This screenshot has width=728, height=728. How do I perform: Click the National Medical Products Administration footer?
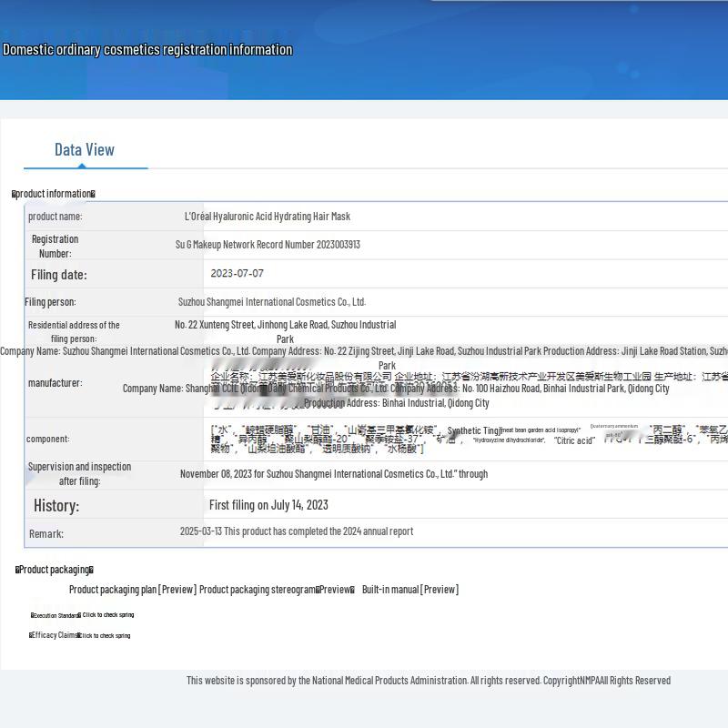point(428,681)
